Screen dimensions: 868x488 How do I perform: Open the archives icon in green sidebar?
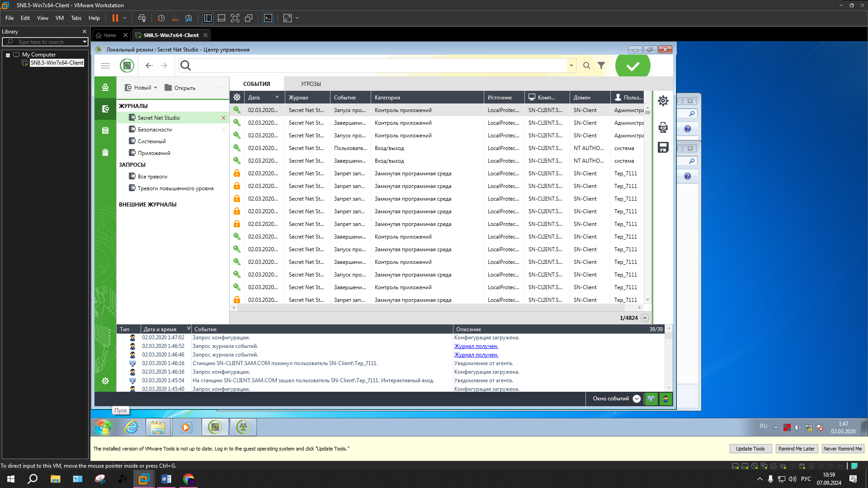coord(105,131)
